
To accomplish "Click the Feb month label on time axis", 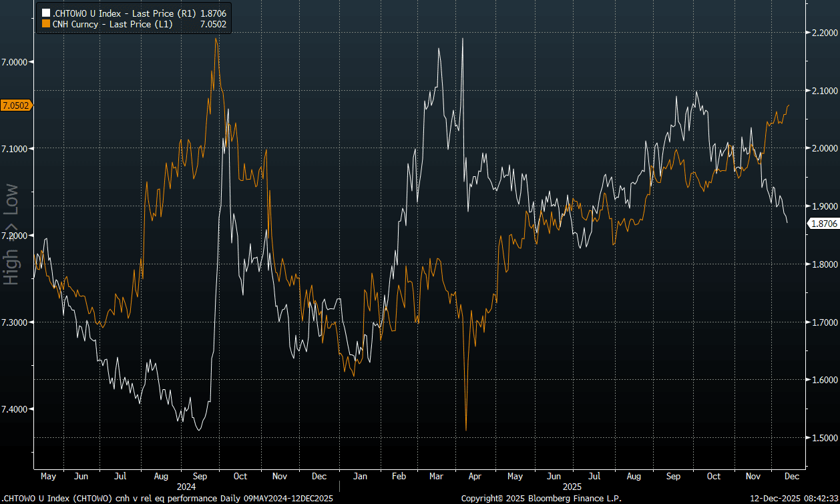I will [399, 477].
